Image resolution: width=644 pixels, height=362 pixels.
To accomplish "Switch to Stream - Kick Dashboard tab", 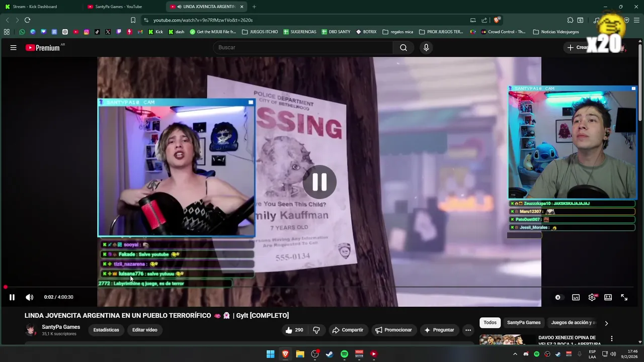I will (x=40, y=7).
